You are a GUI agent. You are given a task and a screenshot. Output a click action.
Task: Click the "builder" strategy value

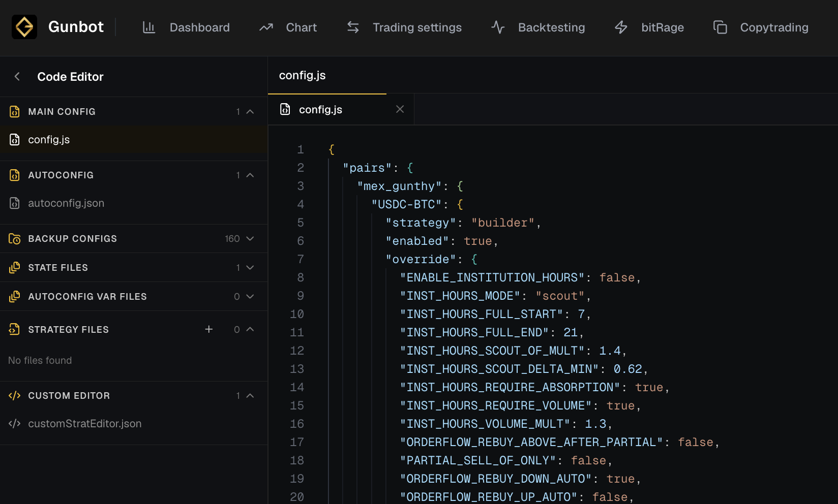(502, 223)
